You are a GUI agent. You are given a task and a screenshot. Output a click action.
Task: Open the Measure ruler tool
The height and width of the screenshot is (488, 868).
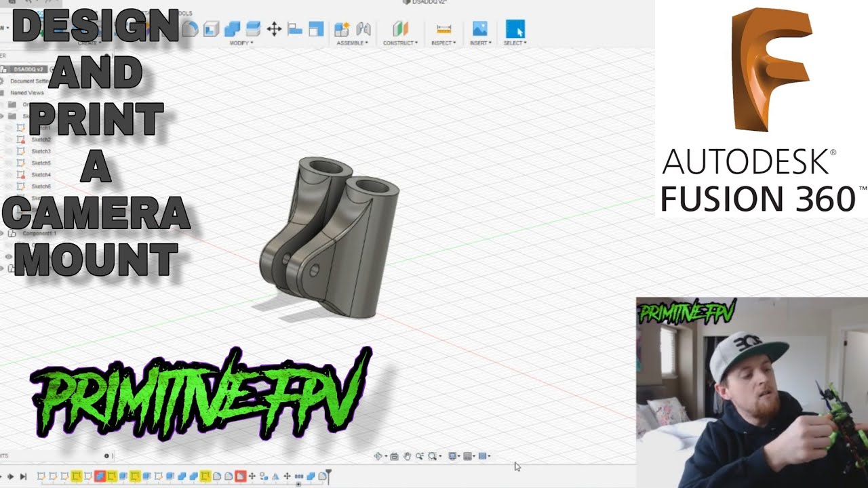[443, 28]
